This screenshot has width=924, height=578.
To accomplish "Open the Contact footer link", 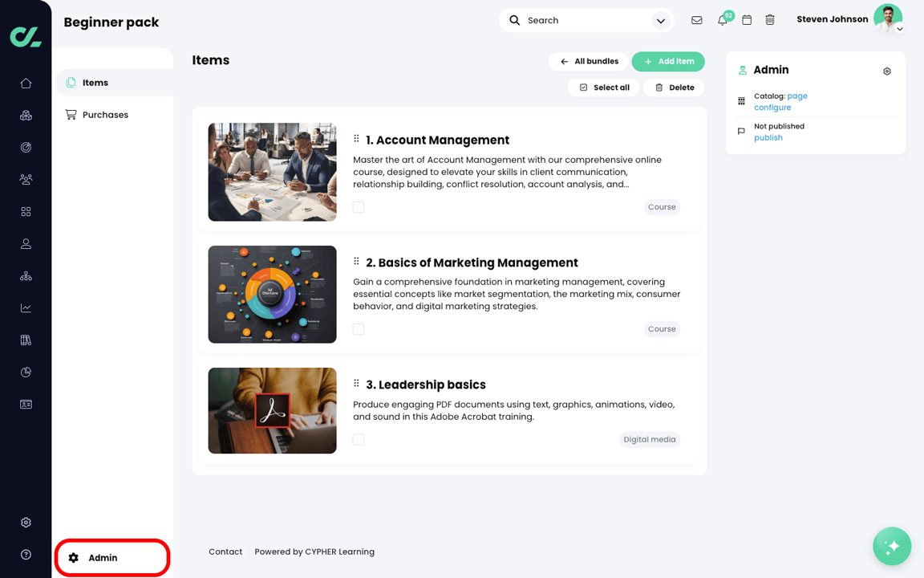I will 225,552.
